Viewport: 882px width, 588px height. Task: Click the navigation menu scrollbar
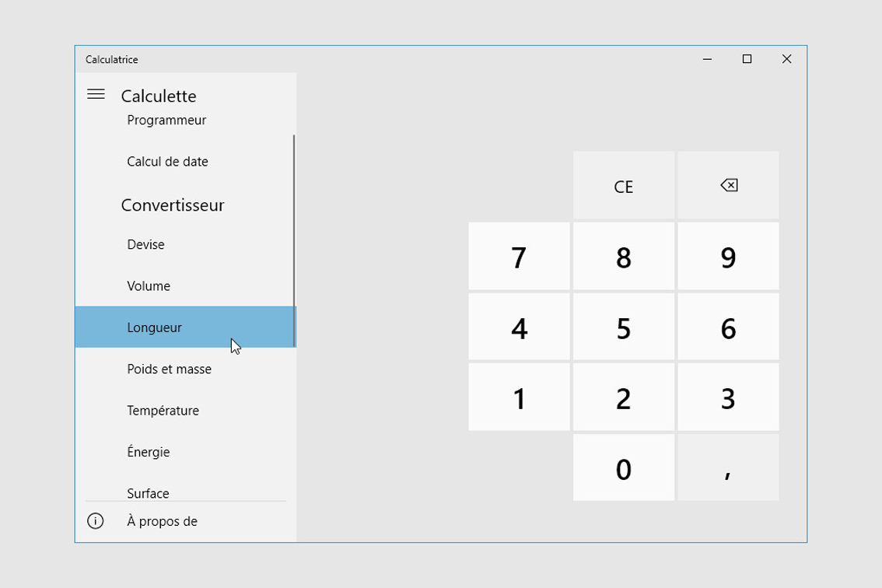click(x=294, y=241)
